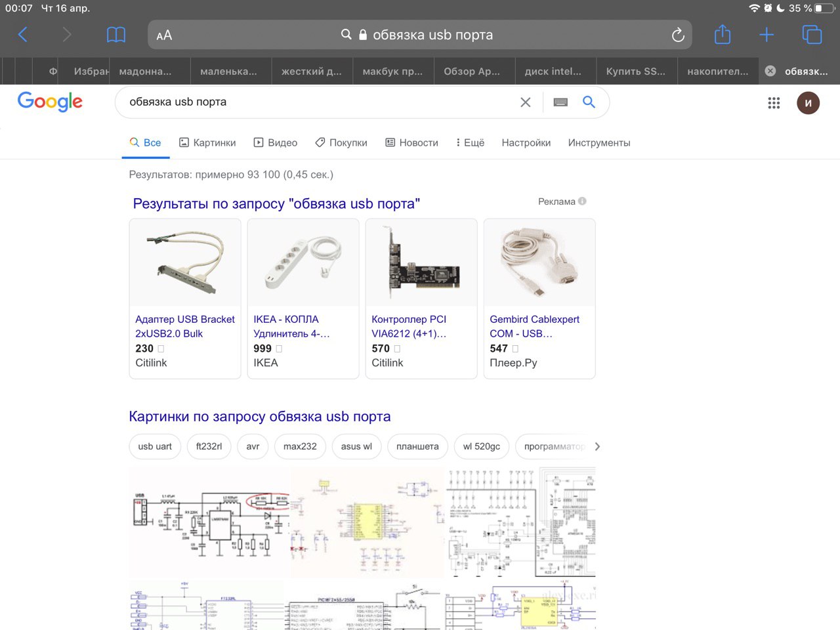The image size is (840, 630).
Task: Filter images by asus wl chip
Action: [356, 446]
